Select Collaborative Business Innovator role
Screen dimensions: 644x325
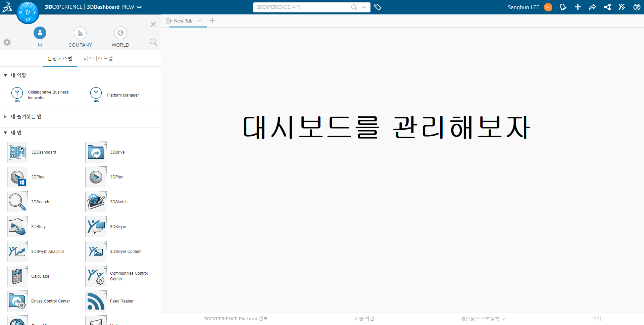coord(40,95)
